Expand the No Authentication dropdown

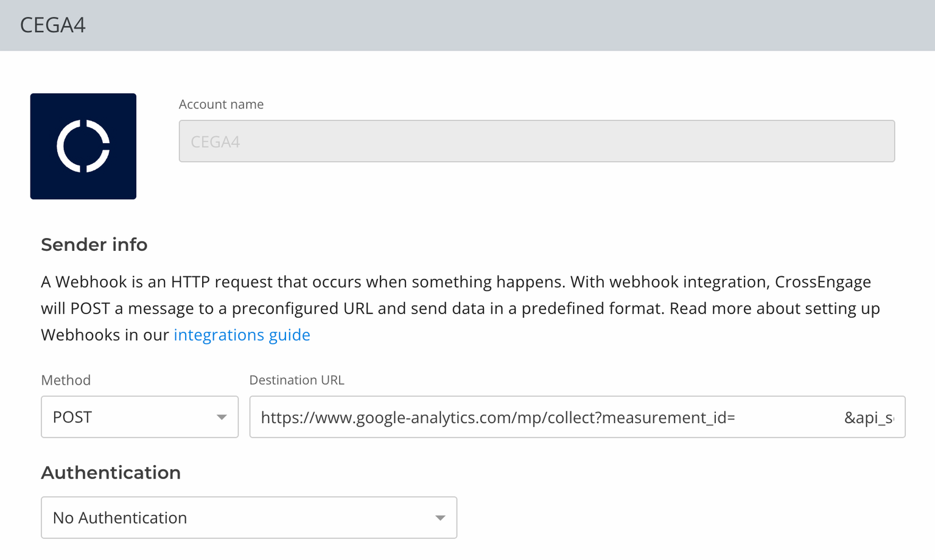point(249,517)
